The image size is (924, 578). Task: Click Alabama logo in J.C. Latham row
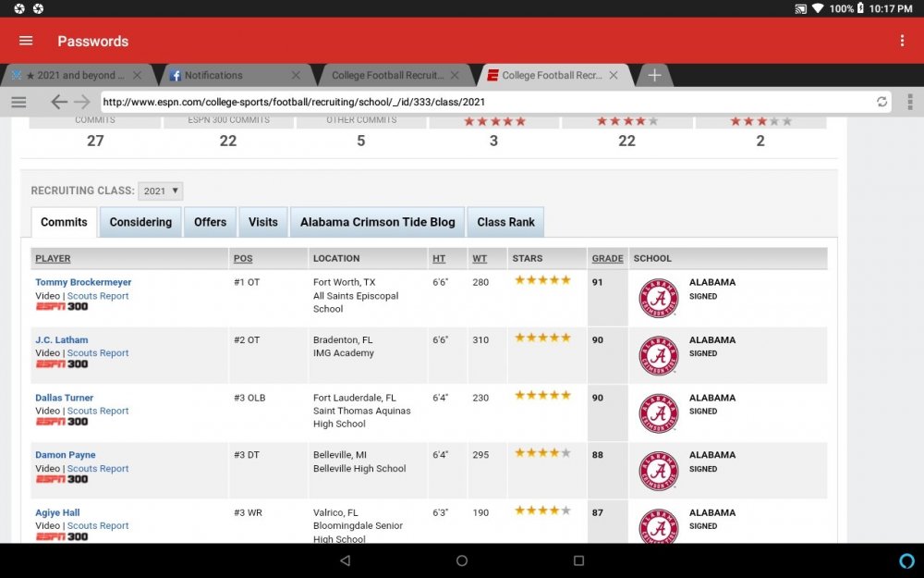coord(658,356)
